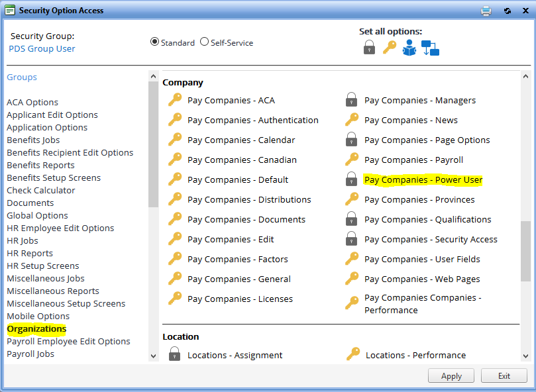Toggle lock icon for Locations - Assignment

(175, 354)
